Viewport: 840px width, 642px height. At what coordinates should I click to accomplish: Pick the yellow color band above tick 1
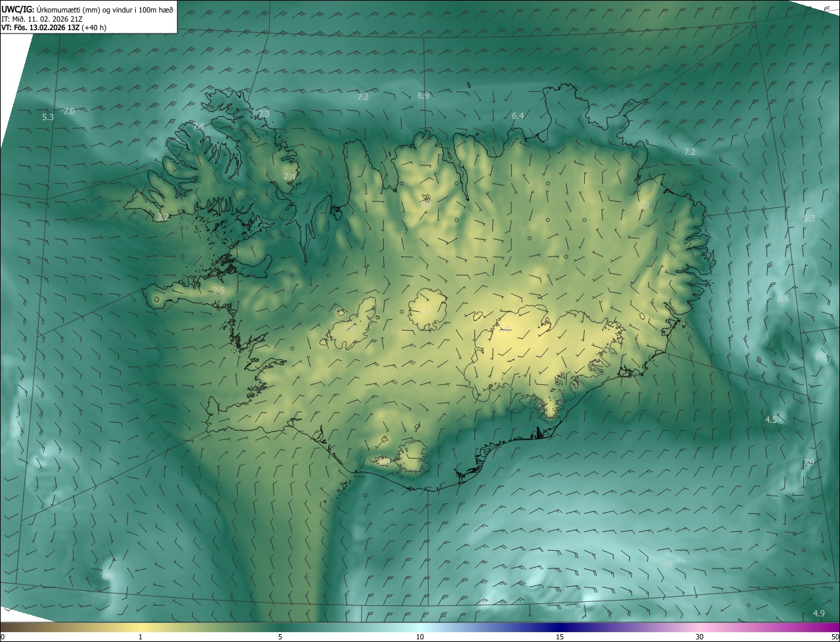point(140,627)
